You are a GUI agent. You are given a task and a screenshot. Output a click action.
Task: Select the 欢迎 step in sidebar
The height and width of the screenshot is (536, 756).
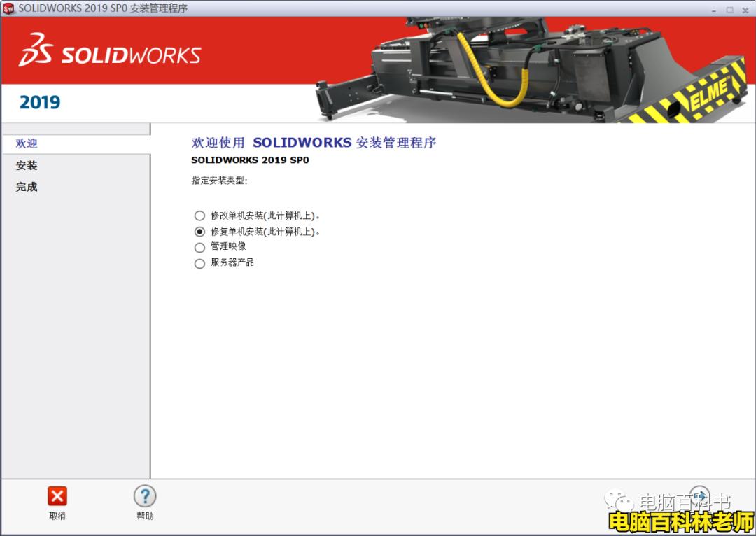pos(26,143)
